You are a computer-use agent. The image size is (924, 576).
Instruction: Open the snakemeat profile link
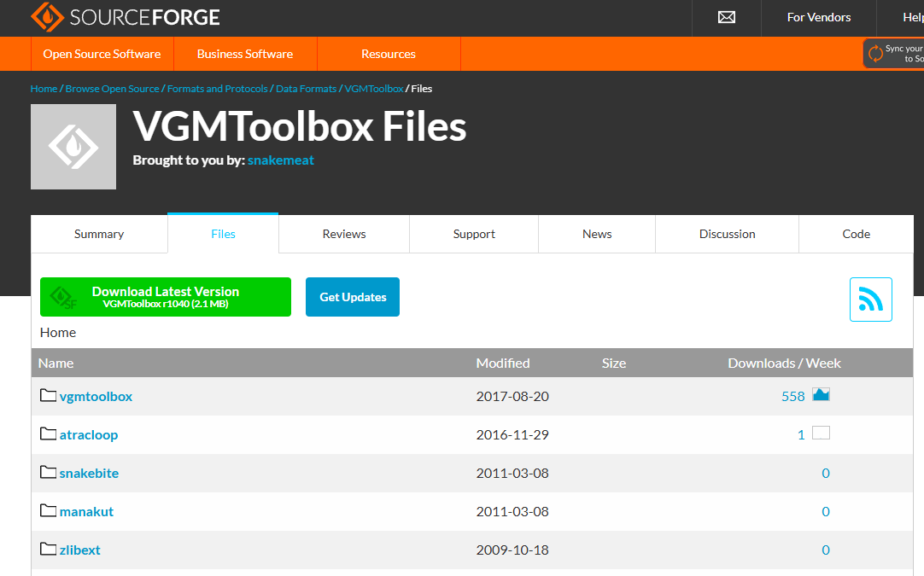pos(280,160)
